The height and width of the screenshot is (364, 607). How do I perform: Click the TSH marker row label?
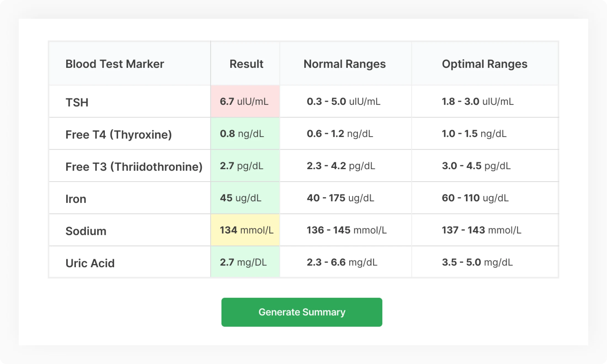pos(77,103)
